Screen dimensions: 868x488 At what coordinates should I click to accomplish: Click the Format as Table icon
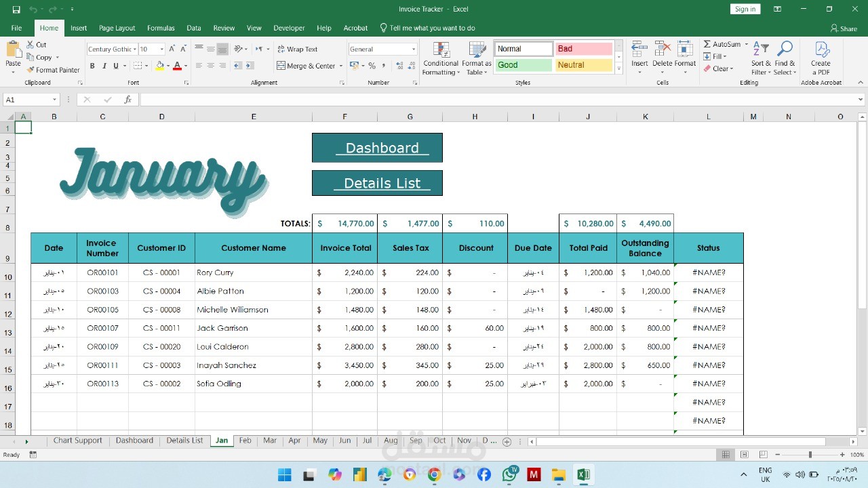[477, 50]
